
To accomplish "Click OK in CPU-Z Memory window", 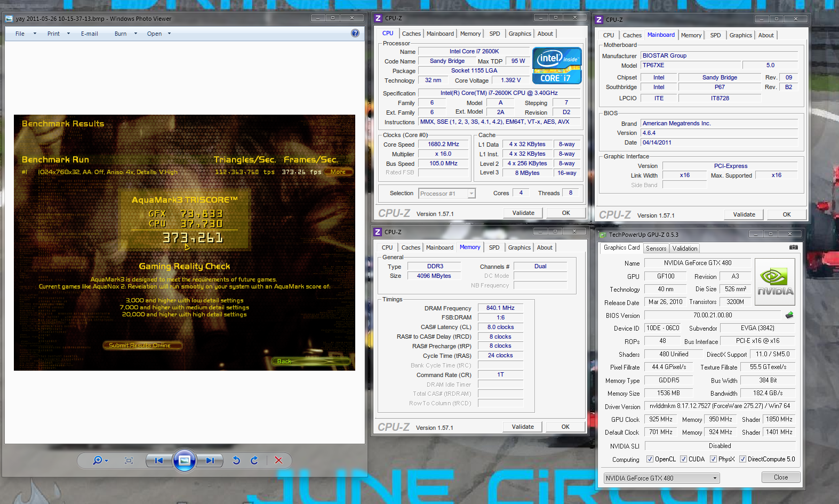I will (565, 427).
